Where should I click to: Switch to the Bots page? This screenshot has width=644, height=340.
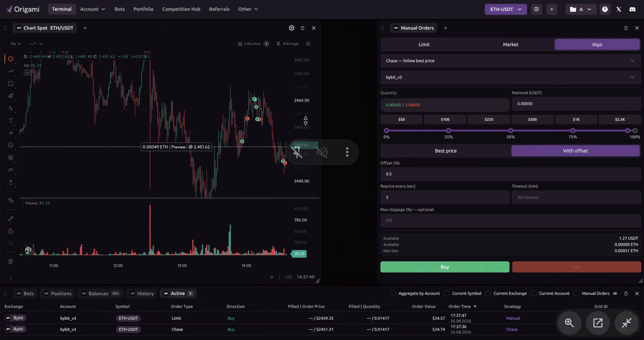click(x=120, y=9)
